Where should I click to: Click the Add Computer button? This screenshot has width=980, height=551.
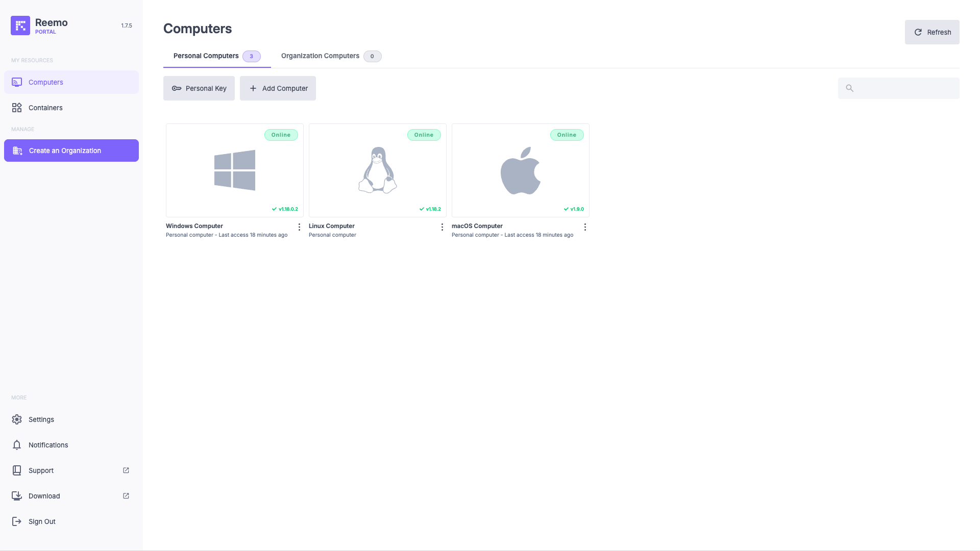point(278,88)
